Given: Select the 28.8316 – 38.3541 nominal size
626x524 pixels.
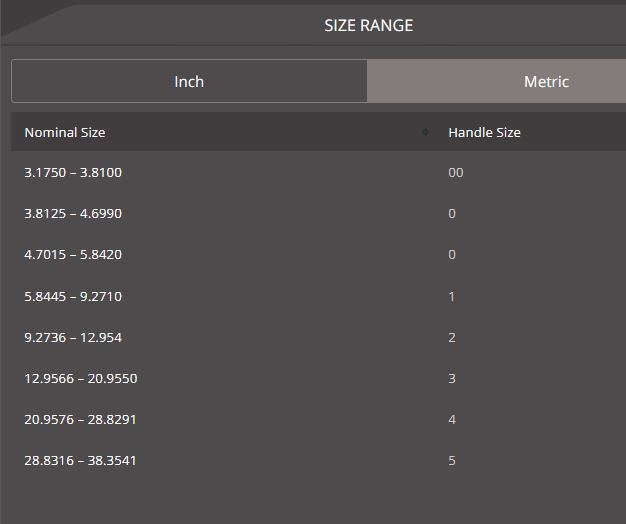Looking at the screenshot, I should (80, 461).
